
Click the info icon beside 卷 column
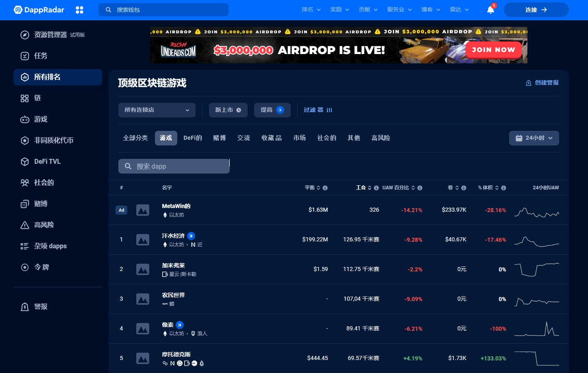tap(464, 188)
